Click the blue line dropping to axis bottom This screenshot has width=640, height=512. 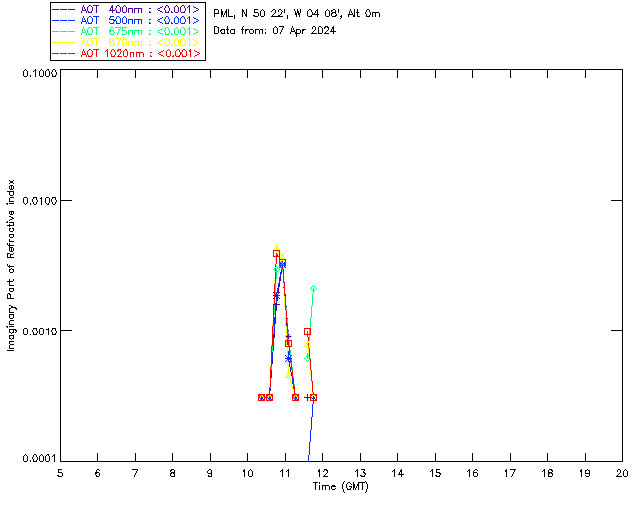tap(311, 431)
